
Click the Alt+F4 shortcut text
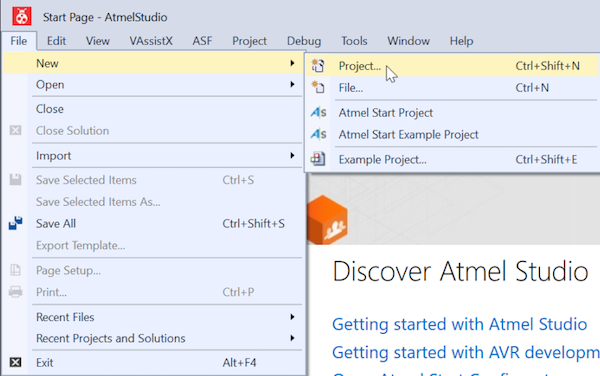pos(239,362)
